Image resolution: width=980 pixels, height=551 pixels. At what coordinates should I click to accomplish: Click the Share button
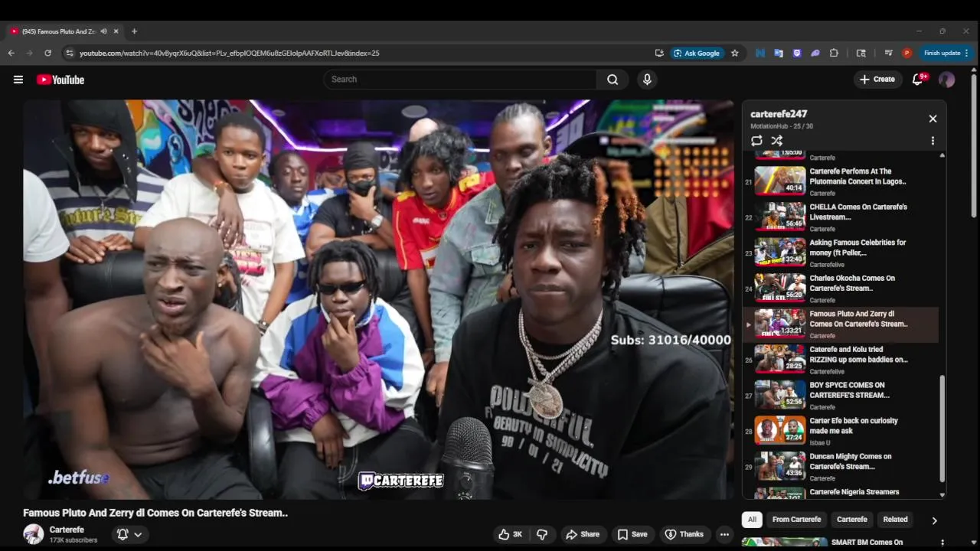[583, 534]
